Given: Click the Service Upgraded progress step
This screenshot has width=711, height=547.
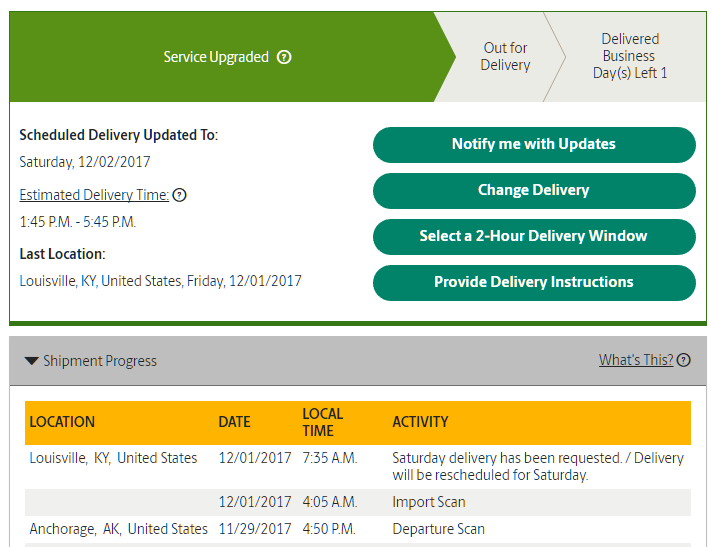Looking at the screenshot, I should pos(216,57).
